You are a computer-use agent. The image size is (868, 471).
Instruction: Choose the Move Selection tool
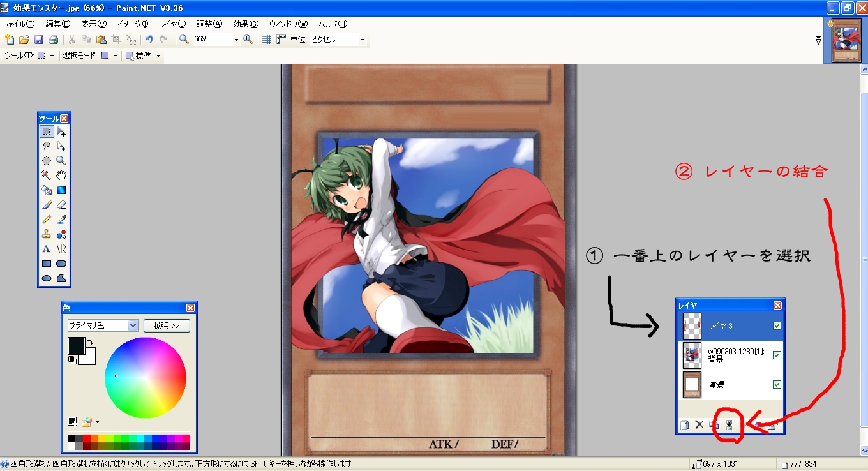pyautogui.click(x=61, y=146)
